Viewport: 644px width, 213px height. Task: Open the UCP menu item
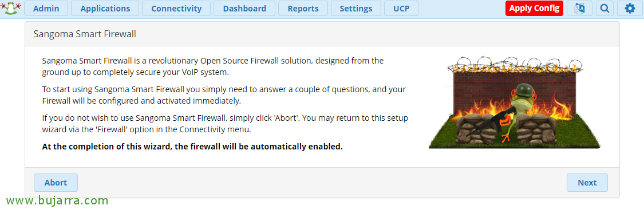(x=401, y=8)
